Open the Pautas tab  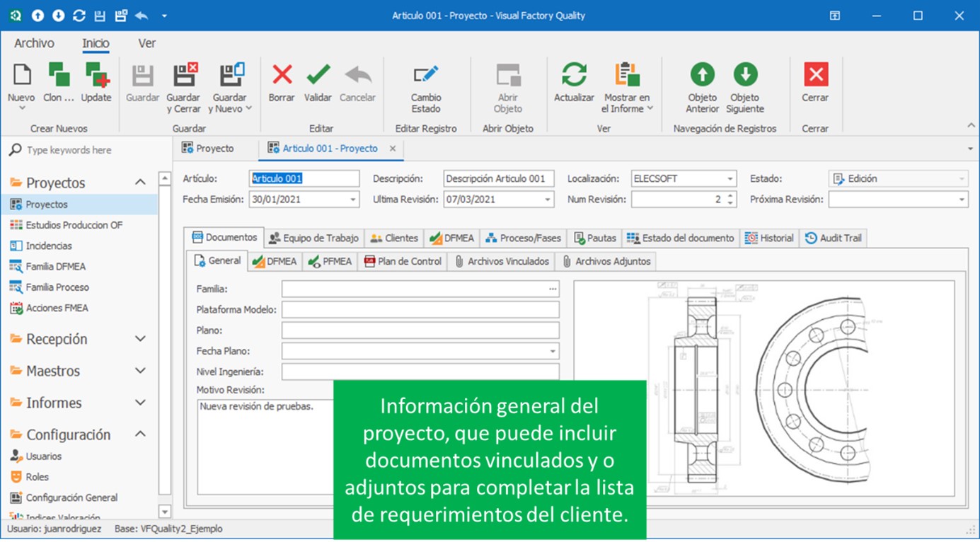pos(595,238)
